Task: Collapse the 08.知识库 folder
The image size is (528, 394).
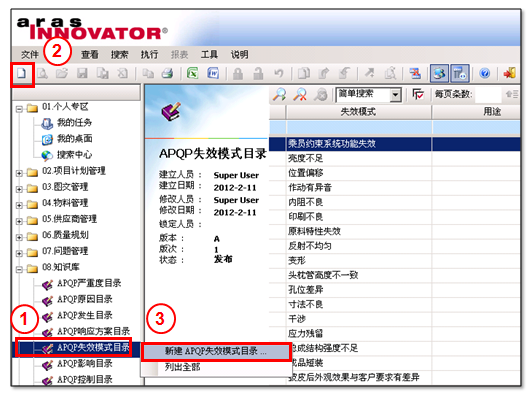Action: (19, 269)
